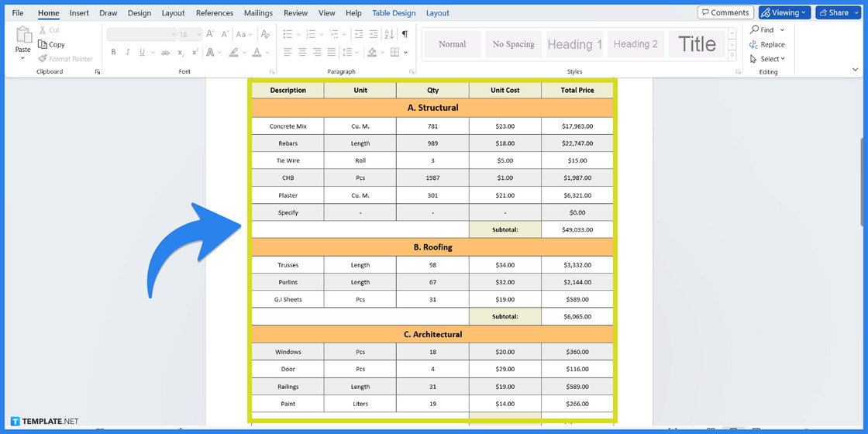
Task: Open the References tab
Action: click(215, 12)
